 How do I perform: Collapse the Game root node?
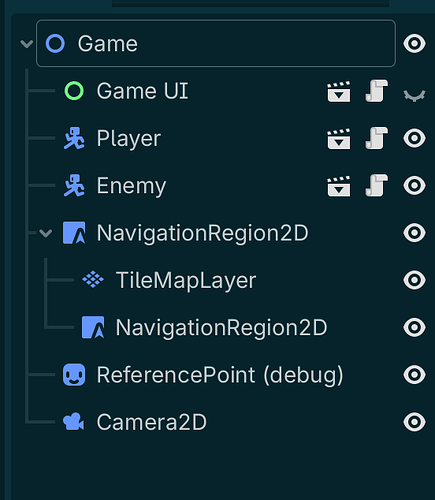(x=27, y=44)
